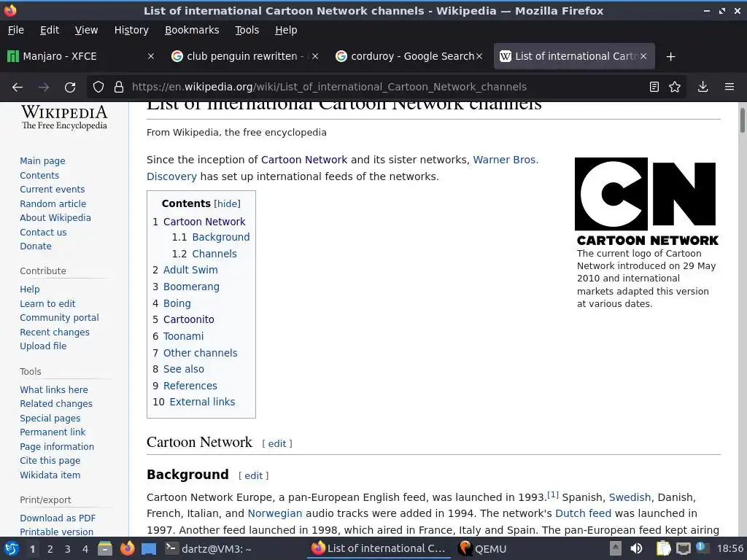Switch to workspace 2

click(x=50, y=549)
